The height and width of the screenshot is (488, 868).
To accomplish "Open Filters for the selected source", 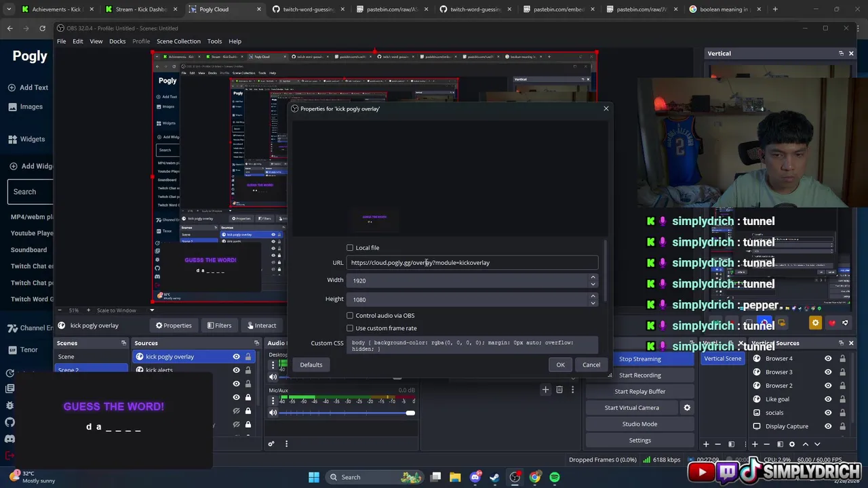I will point(219,325).
